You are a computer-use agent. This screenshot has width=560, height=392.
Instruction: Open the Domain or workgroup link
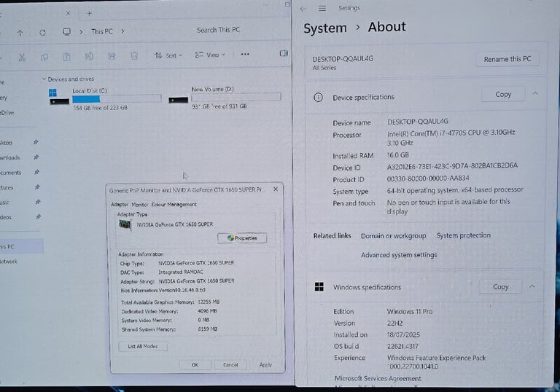click(x=393, y=235)
